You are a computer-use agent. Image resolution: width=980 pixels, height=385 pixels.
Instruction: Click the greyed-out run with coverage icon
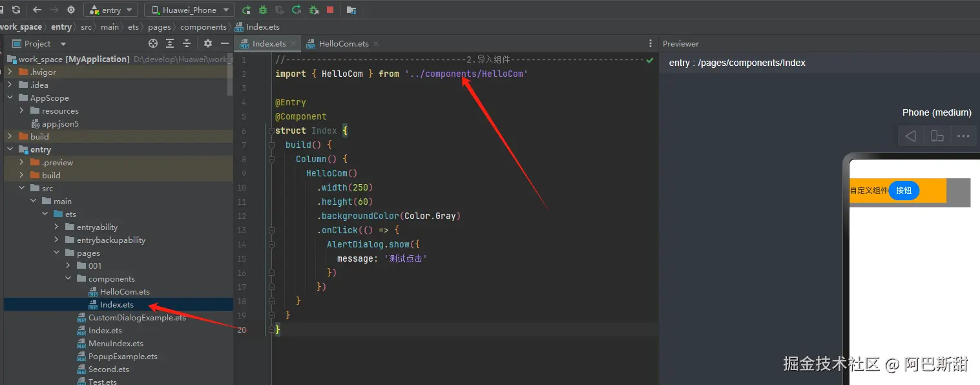click(280, 10)
